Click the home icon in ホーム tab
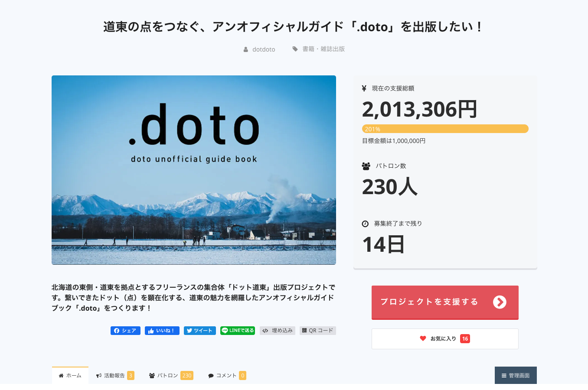The width and height of the screenshot is (588, 390). pyautogui.click(x=61, y=376)
